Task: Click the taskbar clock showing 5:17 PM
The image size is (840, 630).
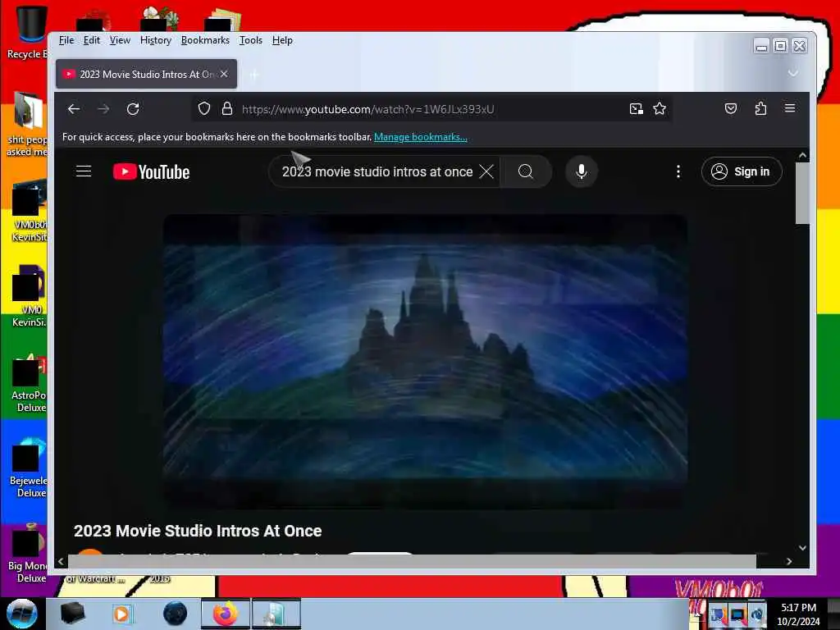Action: 798,614
